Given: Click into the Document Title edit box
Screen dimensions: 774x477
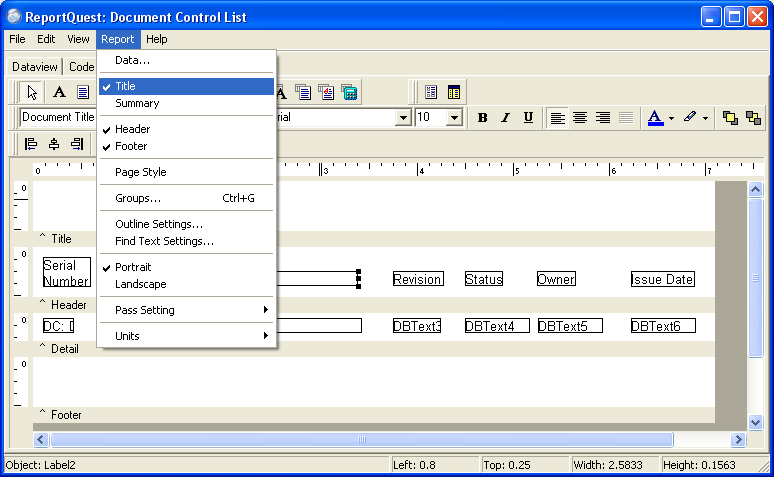Looking at the screenshot, I should 58,118.
